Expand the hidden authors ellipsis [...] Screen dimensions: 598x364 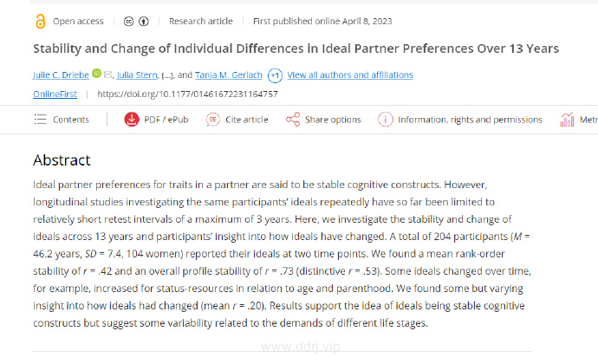pos(167,75)
